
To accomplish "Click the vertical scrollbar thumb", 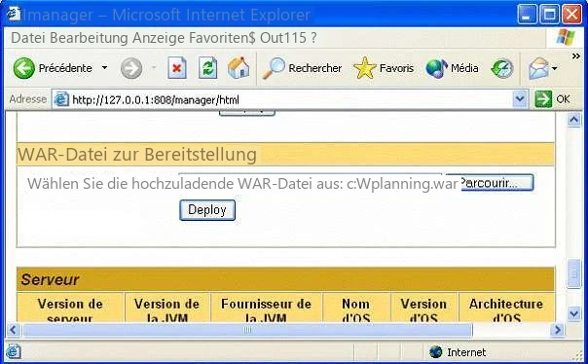I will 573,273.
